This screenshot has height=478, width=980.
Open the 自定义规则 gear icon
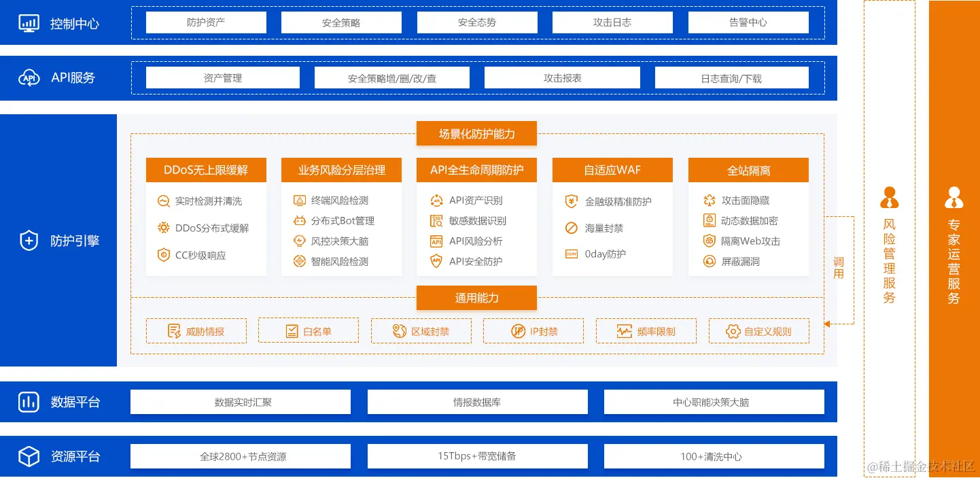[x=733, y=331]
